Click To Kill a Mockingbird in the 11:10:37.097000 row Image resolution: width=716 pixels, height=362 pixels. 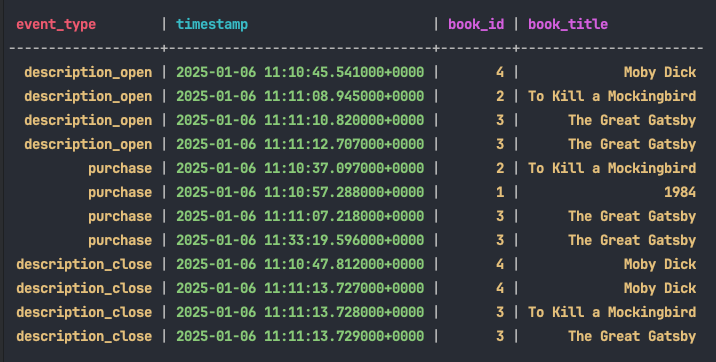coord(612,168)
